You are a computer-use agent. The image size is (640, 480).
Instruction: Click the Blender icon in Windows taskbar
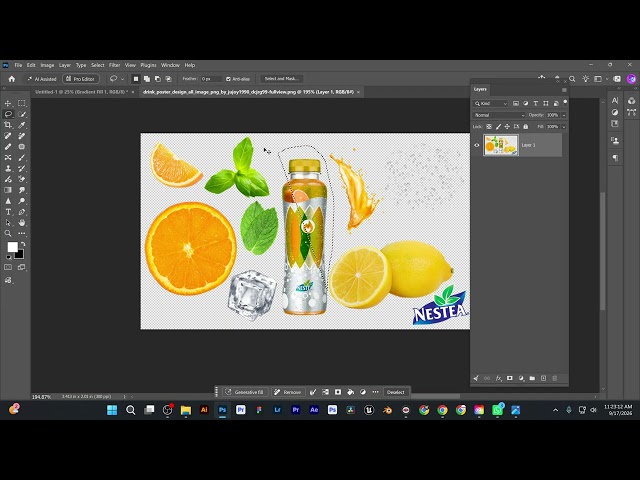387,410
